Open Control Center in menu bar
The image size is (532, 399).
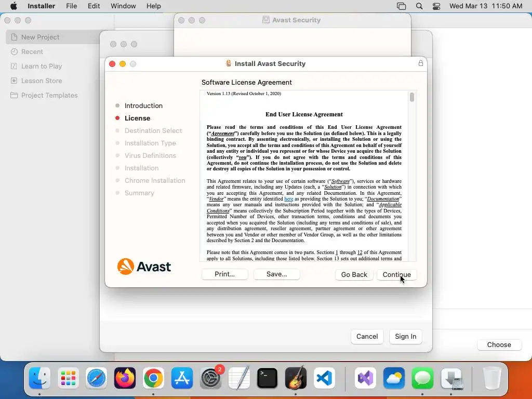pos(436,6)
